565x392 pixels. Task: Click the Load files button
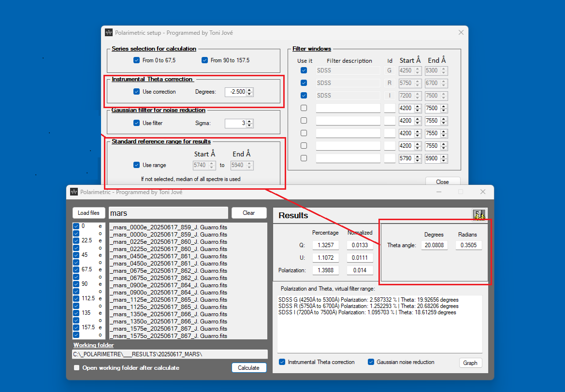[88, 213]
